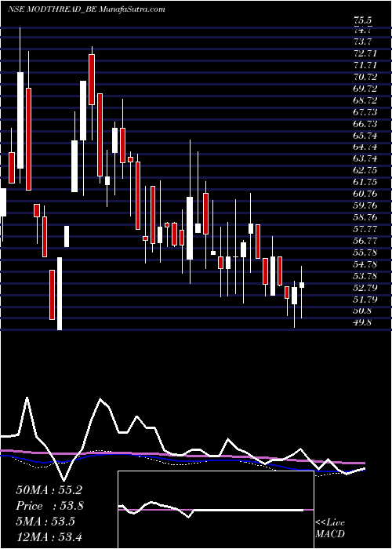
Task: Click the 71.71 price label
Action: (x=365, y=65)
